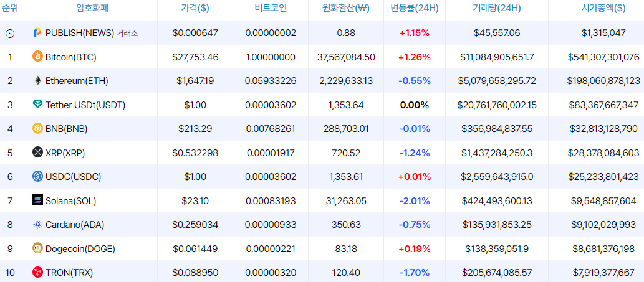
Task: Open the TRON(TRX) coin name
Action: point(69,273)
